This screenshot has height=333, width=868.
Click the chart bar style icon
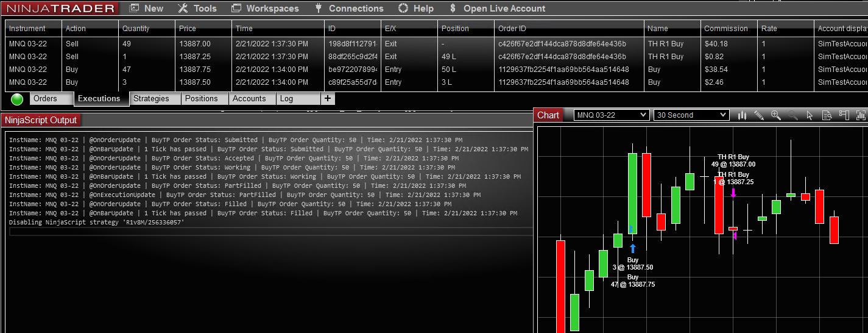pyautogui.click(x=742, y=115)
